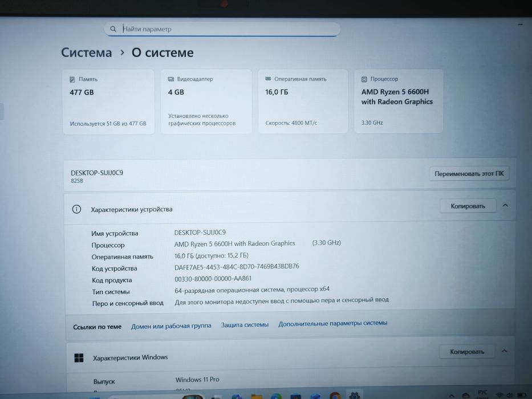Open the 'Видеоадаптер' card
Screen dimensions: 532x399
click(x=206, y=101)
